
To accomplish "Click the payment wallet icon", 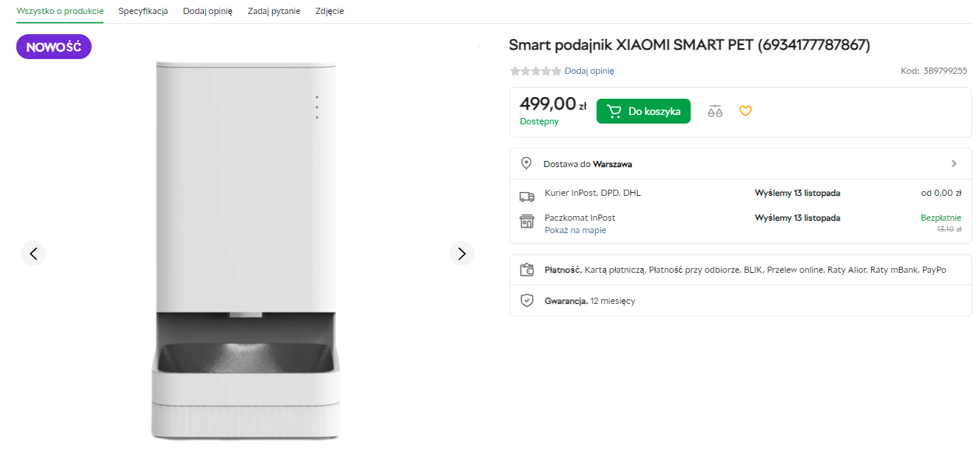I will click(x=527, y=270).
